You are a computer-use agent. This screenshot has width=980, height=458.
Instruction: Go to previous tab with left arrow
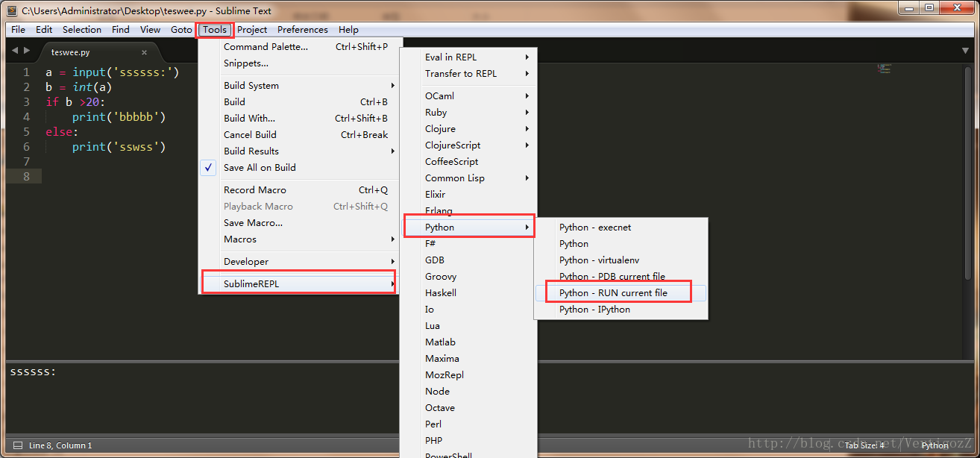pos(14,51)
